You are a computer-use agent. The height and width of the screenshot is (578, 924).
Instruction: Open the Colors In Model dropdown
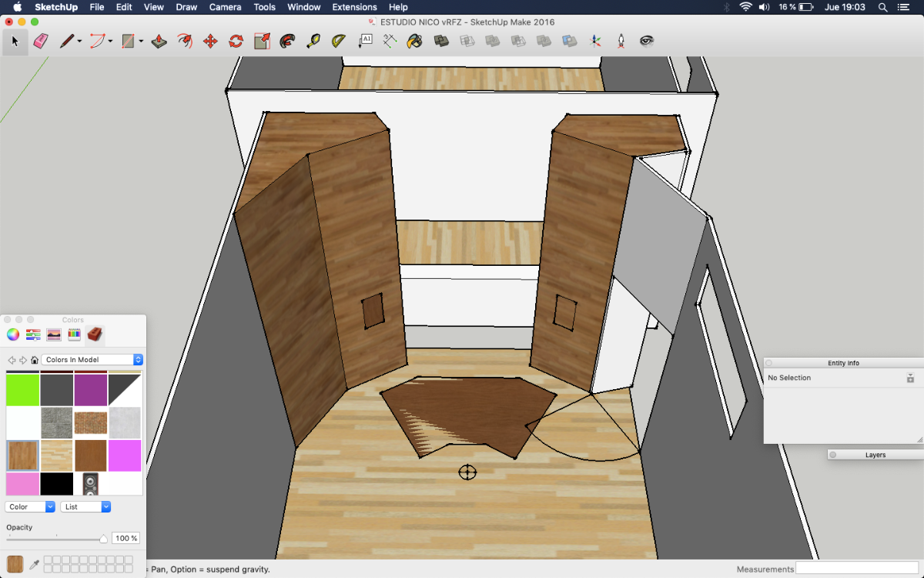tap(92, 360)
